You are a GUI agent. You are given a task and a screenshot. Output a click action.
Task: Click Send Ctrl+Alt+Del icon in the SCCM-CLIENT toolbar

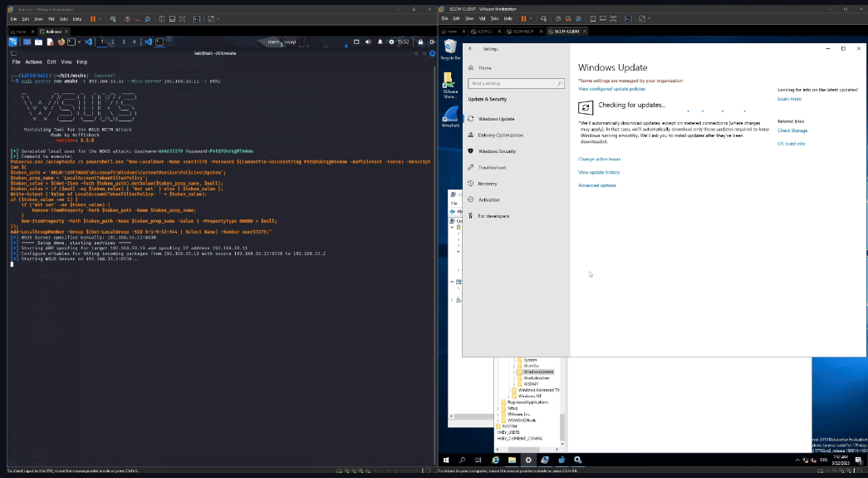[543, 18]
